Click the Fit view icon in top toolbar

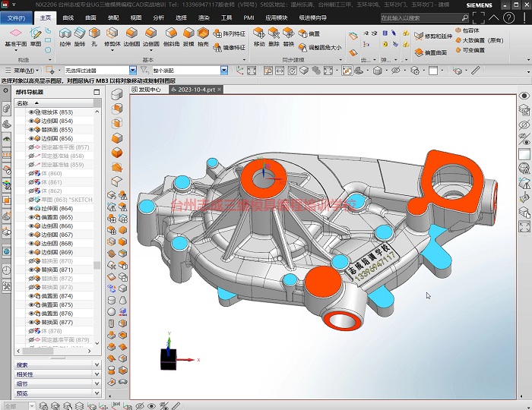coord(252,71)
